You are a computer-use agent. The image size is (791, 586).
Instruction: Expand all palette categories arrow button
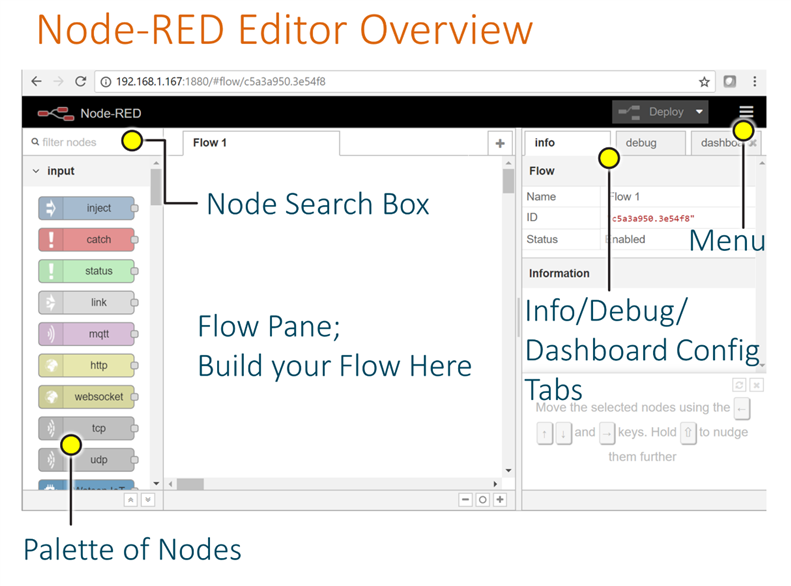[x=148, y=500]
